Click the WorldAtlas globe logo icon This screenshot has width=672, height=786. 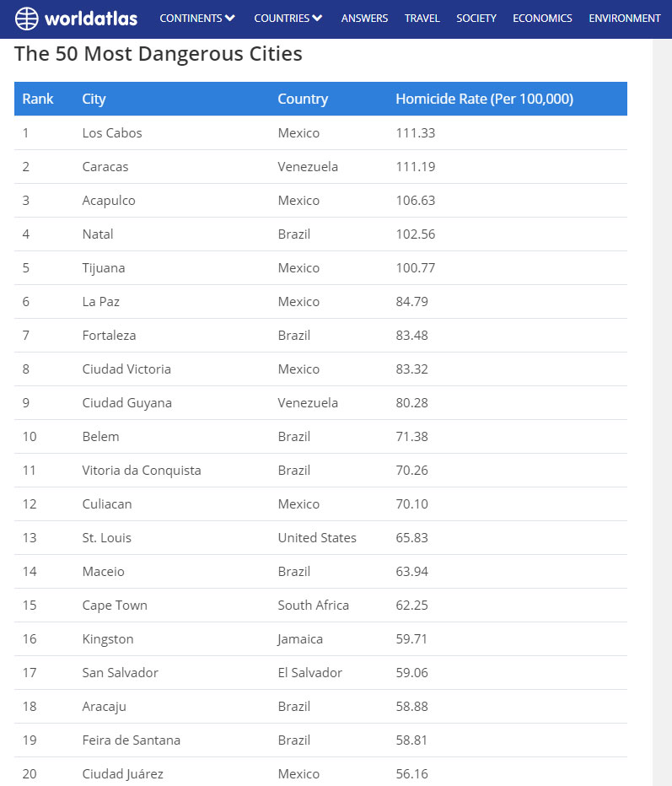click(x=27, y=19)
